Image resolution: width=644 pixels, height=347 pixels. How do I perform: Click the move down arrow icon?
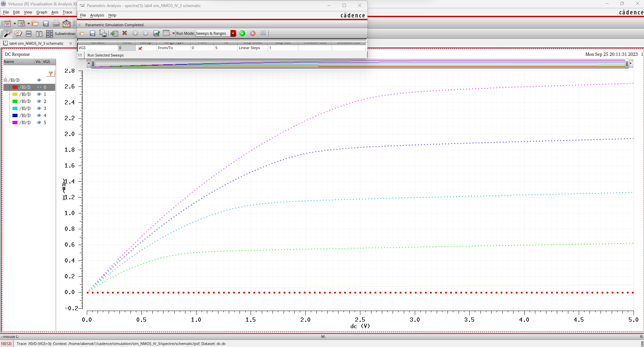point(146,33)
